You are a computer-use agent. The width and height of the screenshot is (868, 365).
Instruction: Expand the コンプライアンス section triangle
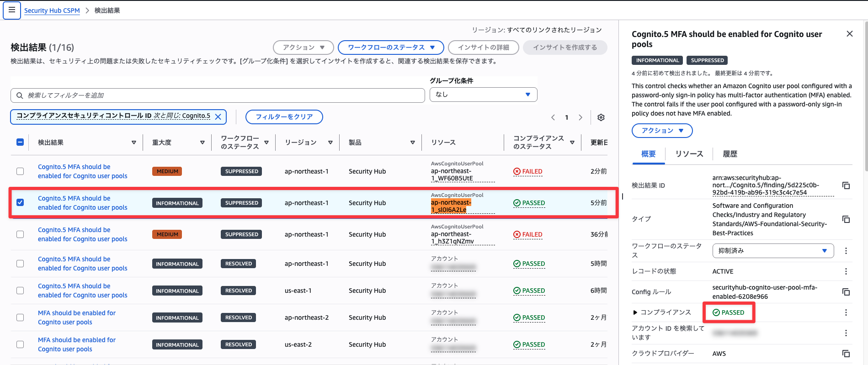click(635, 312)
